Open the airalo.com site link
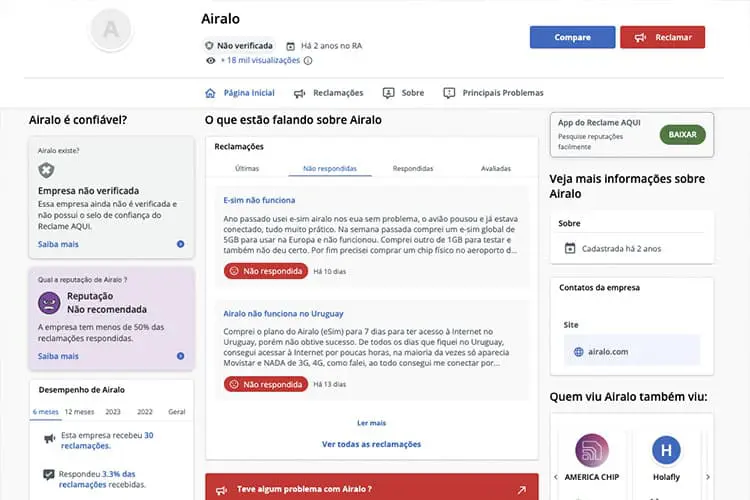 [x=608, y=352]
